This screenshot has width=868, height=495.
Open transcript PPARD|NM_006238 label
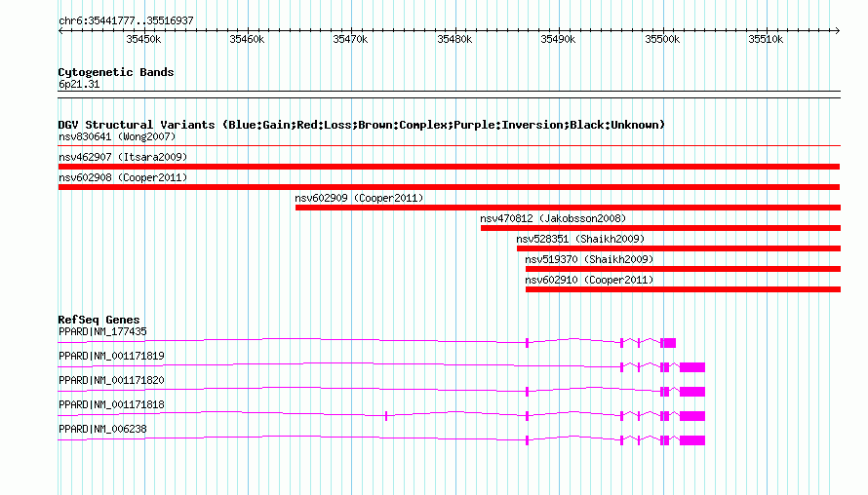(103, 429)
